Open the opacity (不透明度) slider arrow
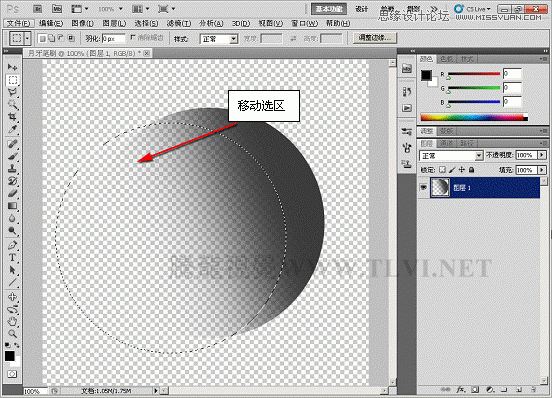Screen dimensions: 552x398 542,155
